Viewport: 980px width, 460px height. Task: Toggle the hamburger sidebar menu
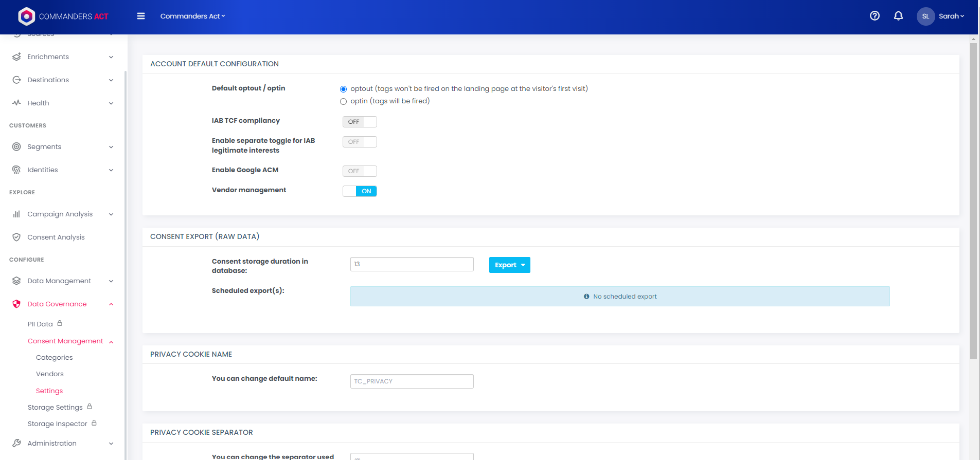(141, 16)
